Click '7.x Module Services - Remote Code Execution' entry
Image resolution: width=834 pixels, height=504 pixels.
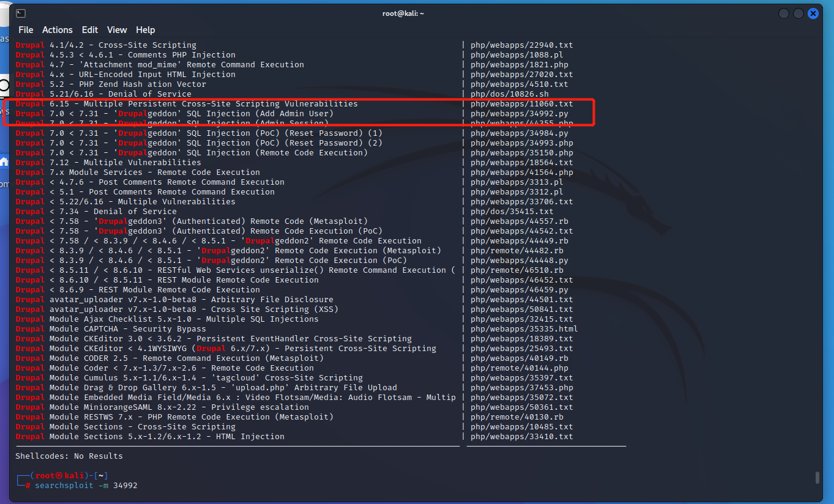tap(155, 172)
